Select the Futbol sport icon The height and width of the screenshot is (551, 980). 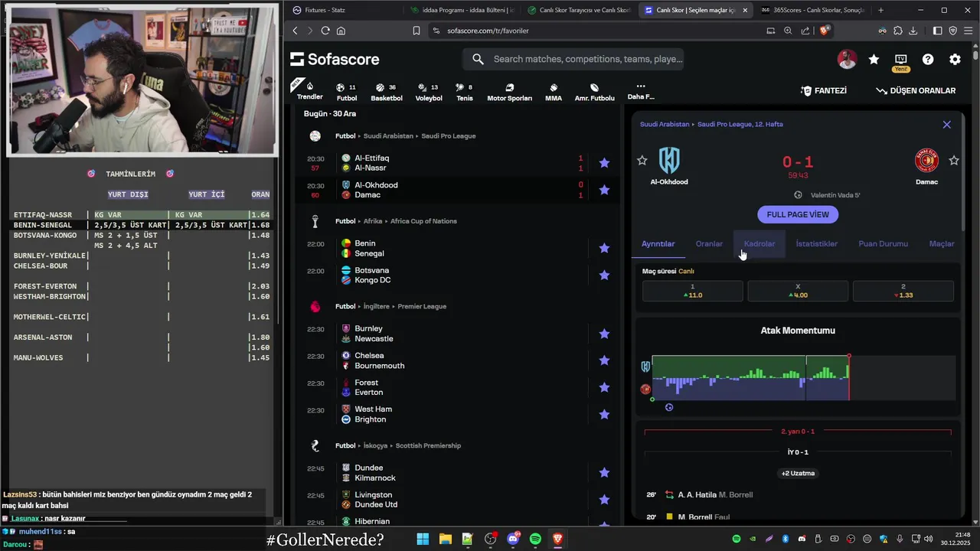[x=347, y=92]
